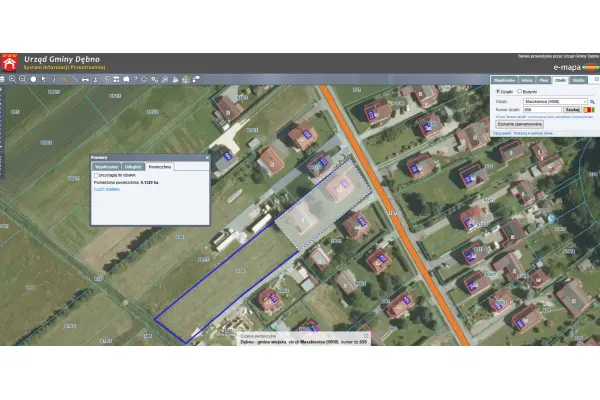600x400 pixels.
Task: Click the comment speech bubble icon
Action: (x=126, y=79)
